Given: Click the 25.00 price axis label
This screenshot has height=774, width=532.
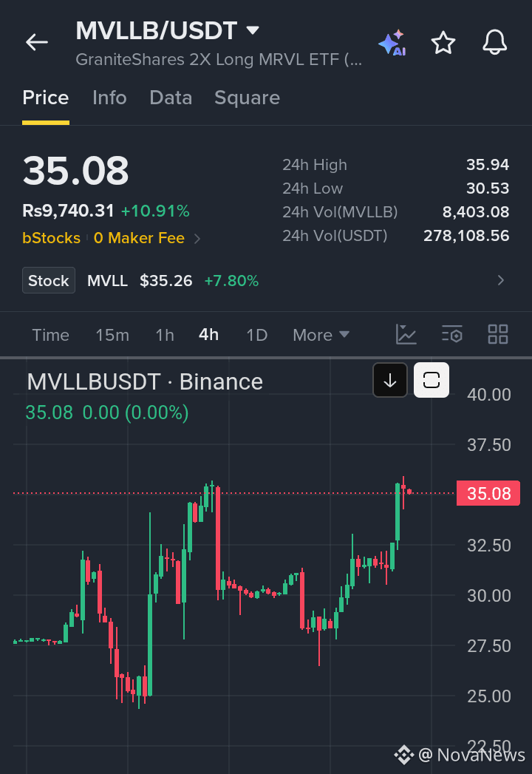Looking at the screenshot, I should click(x=489, y=696).
